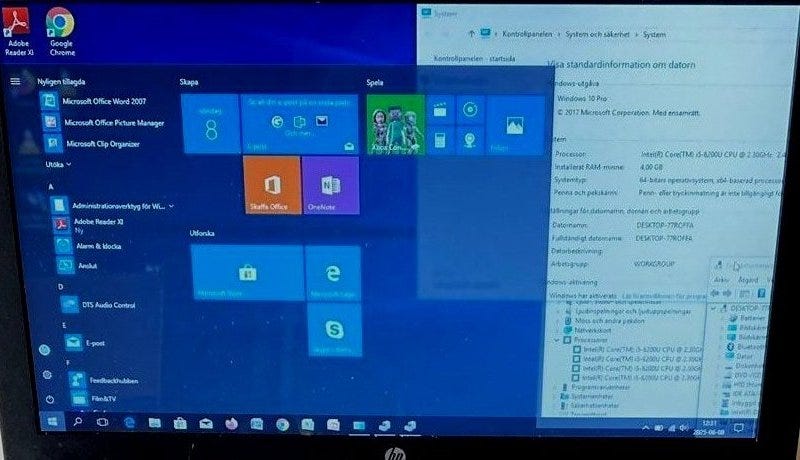
Task: Click System och säkerhet breadcrumb
Action: (x=597, y=34)
